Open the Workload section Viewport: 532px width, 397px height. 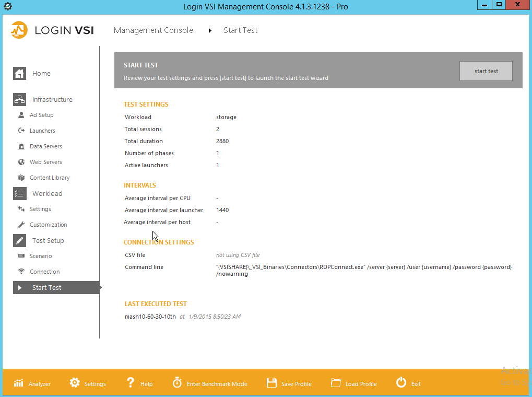coord(47,194)
